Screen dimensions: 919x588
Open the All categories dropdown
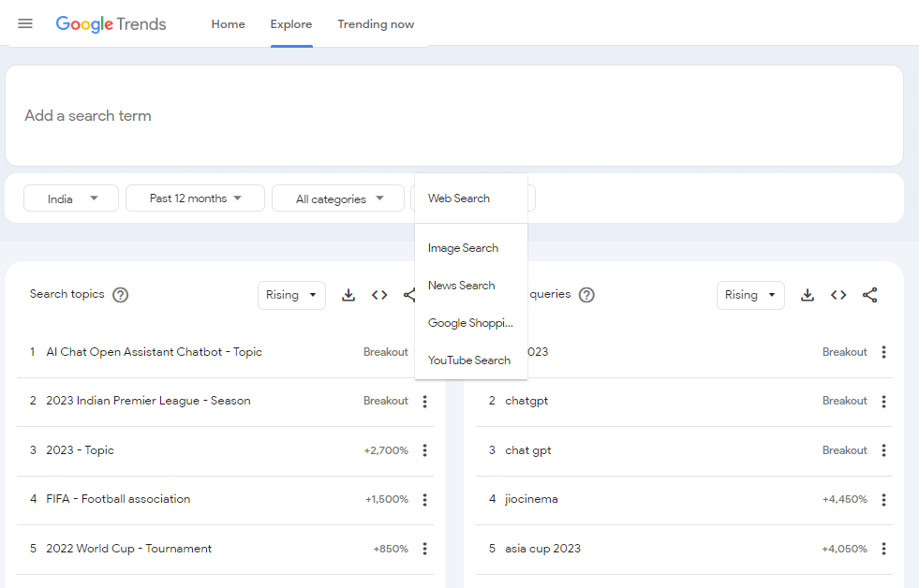338,198
